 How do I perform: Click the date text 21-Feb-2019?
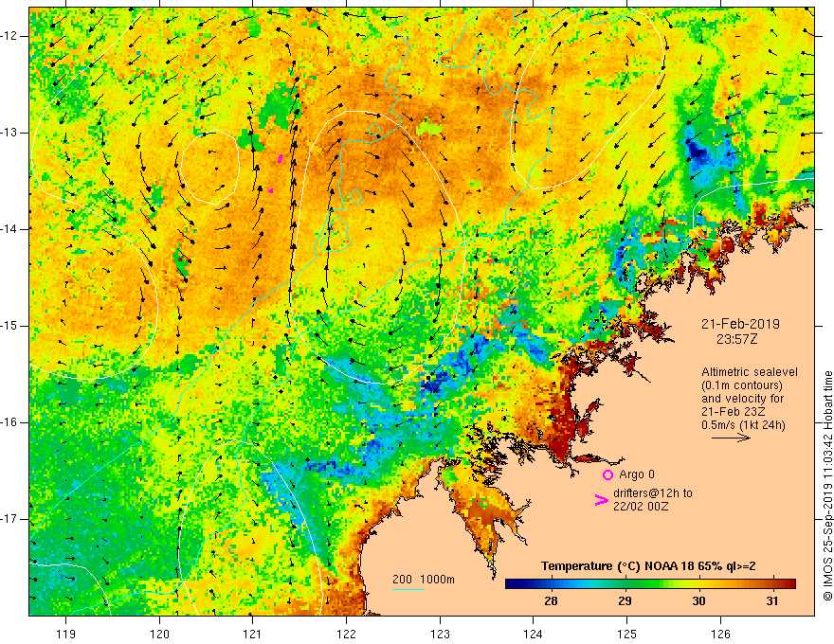click(x=740, y=324)
